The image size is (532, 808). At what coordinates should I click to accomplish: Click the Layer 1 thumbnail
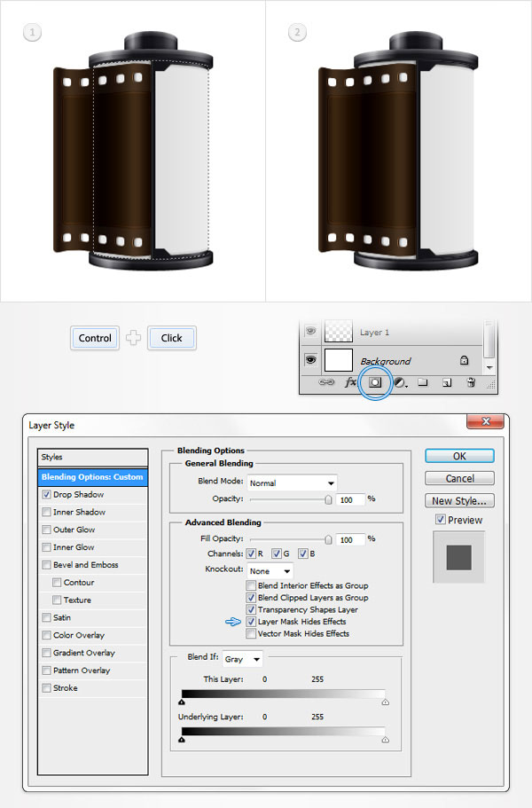pyautogui.click(x=339, y=332)
